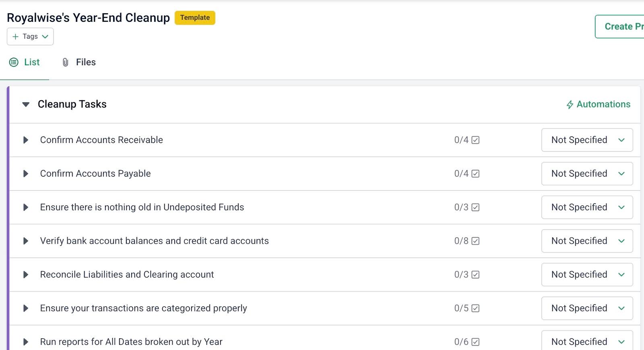Open Not Specified dropdown for Undeposited Funds
The width and height of the screenshot is (644, 350).
pos(587,207)
